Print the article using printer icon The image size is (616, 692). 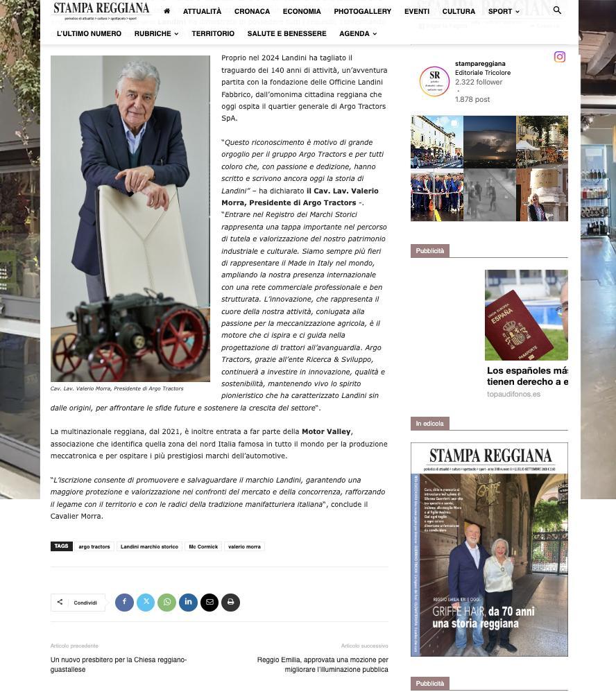click(x=230, y=602)
